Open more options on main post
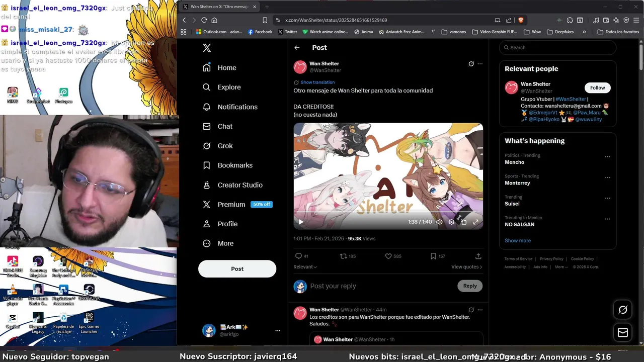Viewport: 644px width, 362px height. click(480, 64)
